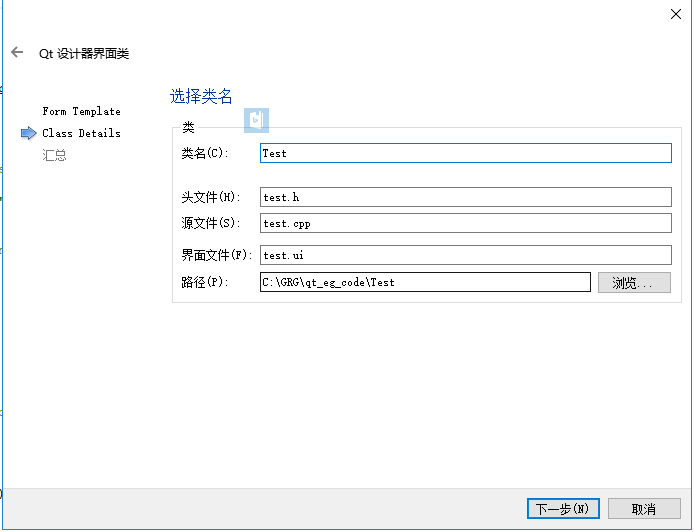Click the 路径(P): label
The image size is (694, 532).
click(x=204, y=282)
